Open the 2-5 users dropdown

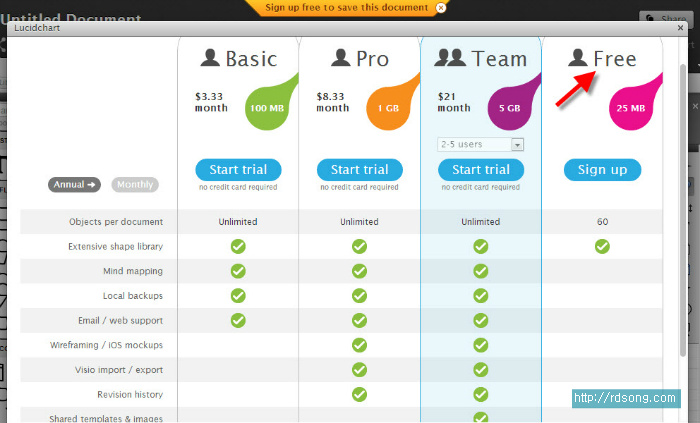[481, 144]
